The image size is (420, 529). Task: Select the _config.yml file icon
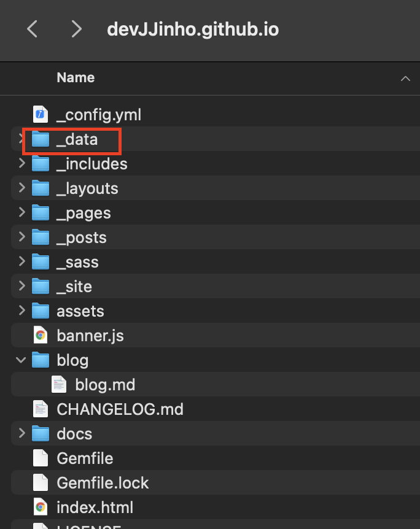click(41, 114)
